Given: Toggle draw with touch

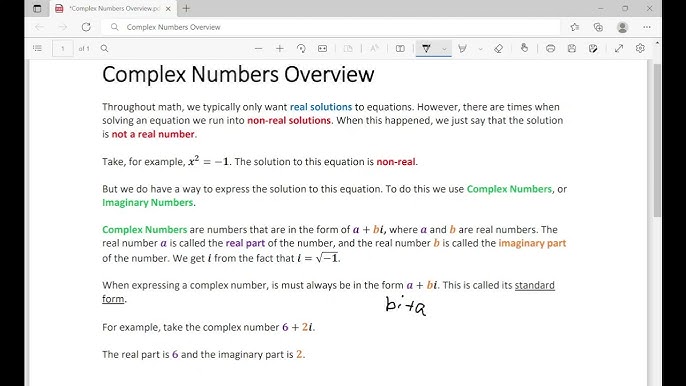Looking at the screenshot, I should click(525, 48).
